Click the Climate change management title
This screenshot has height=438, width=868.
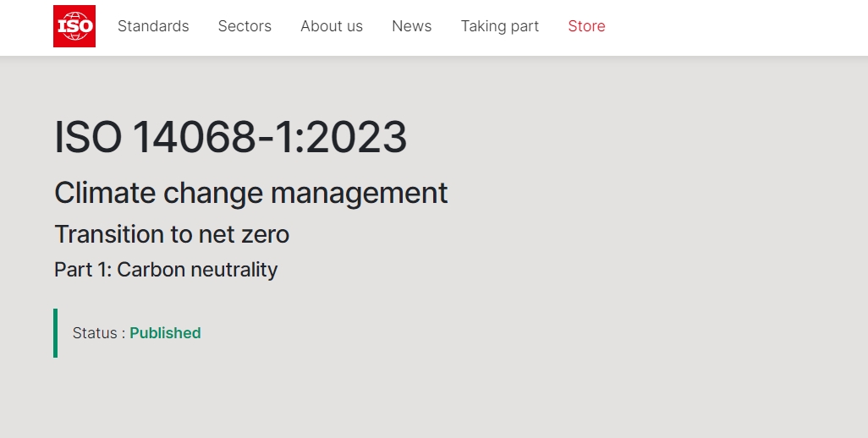(250, 194)
